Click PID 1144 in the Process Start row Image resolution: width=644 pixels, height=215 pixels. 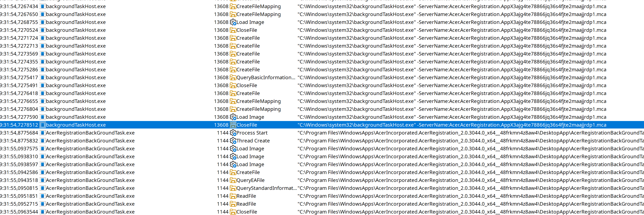click(x=223, y=133)
